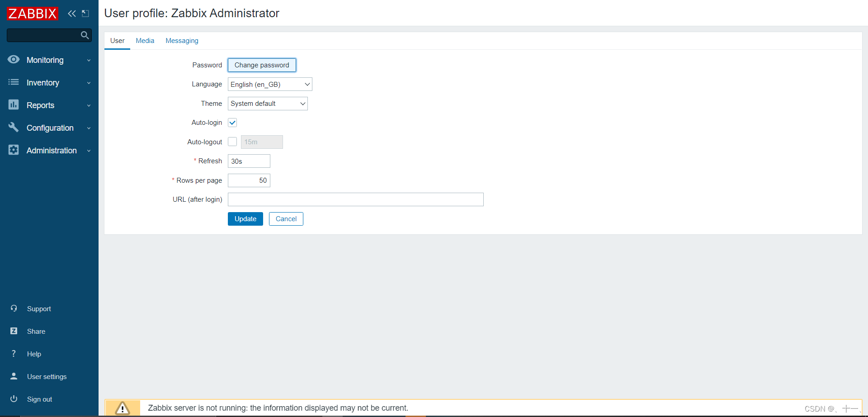Expand the Inventory menu chevron
The height and width of the screenshot is (417, 868).
tap(89, 83)
